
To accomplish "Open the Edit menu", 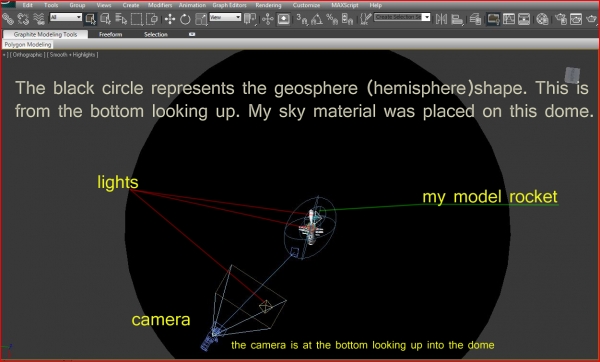I will pyautogui.click(x=28, y=5).
